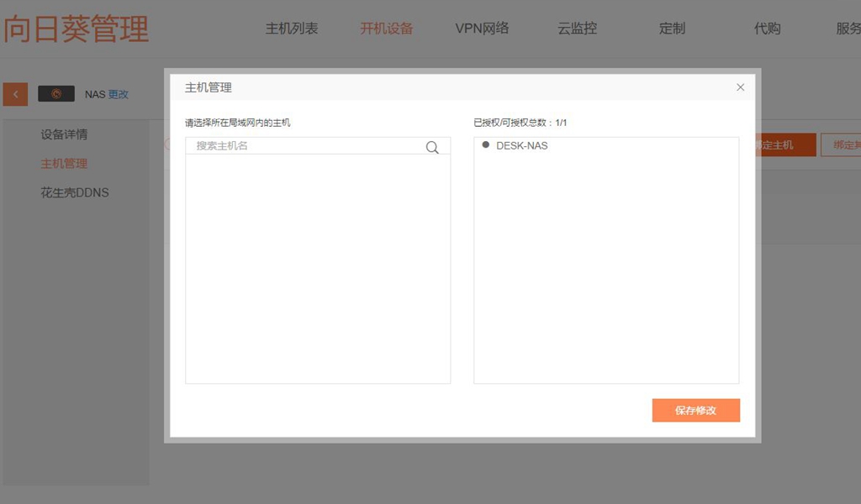Switch to the 主机列表 tab
The height and width of the screenshot is (504, 861).
coord(290,28)
